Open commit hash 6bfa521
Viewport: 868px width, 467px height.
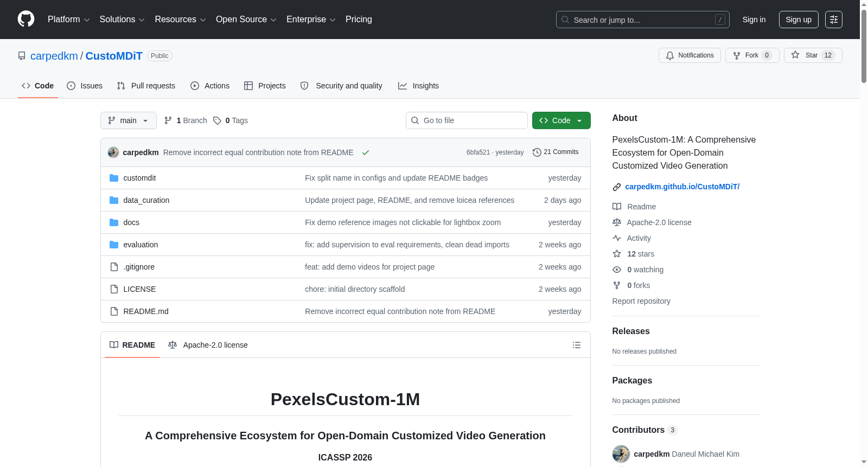pos(478,152)
